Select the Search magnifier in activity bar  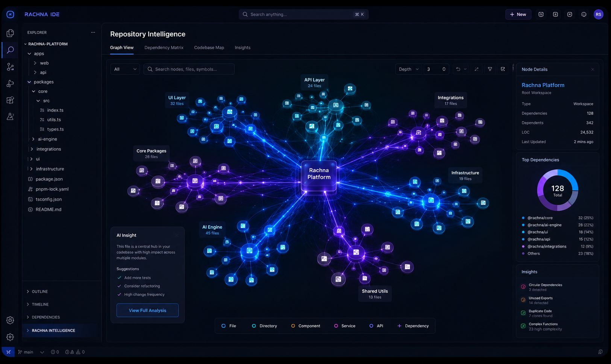click(x=10, y=50)
